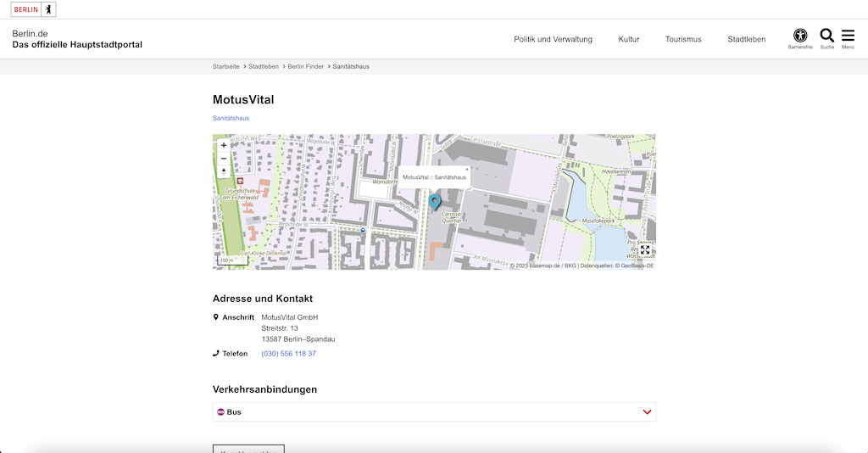Click the Sanitätshaus category link below title
The height and width of the screenshot is (453, 868).
pyautogui.click(x=231, y=118)
